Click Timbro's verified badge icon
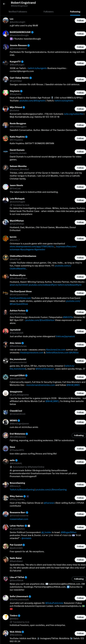 [x=19, y=616]
